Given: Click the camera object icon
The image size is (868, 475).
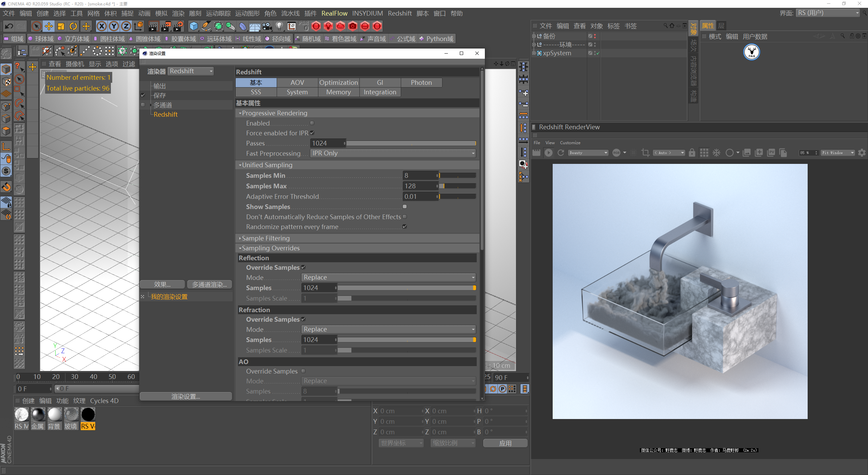Looking at the screenshot, I should tap(267, 26).
